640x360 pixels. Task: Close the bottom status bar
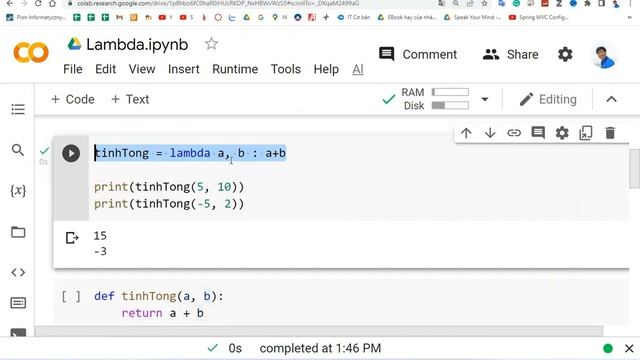click(629, 349)
